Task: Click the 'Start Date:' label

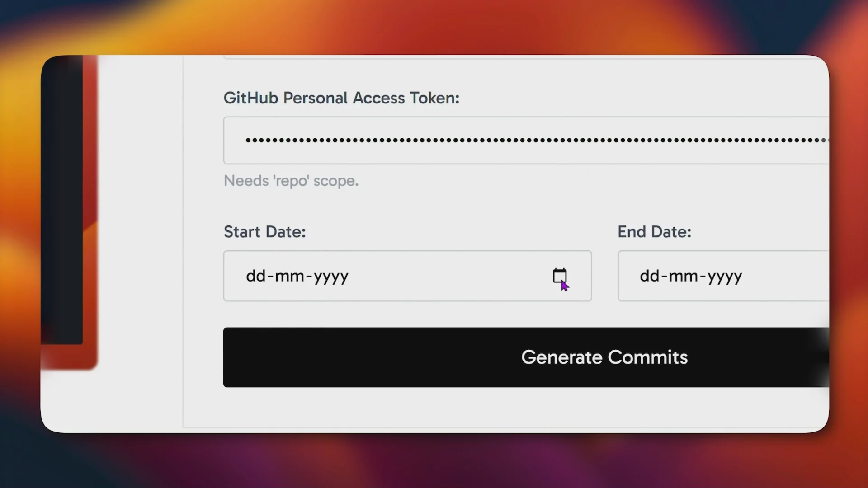Action: 264,232
